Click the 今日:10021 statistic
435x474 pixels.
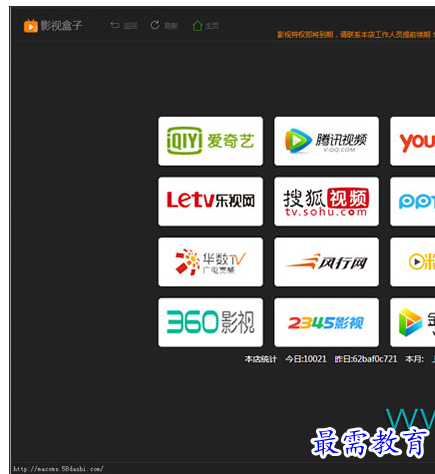pos(306,359)
